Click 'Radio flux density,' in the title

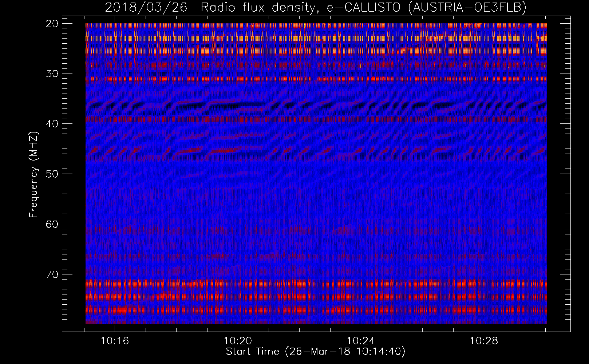coord(261,7)
